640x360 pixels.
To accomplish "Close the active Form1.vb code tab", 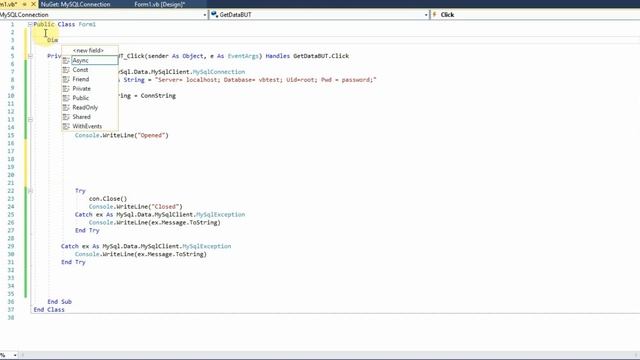I will tap(33, 4).
